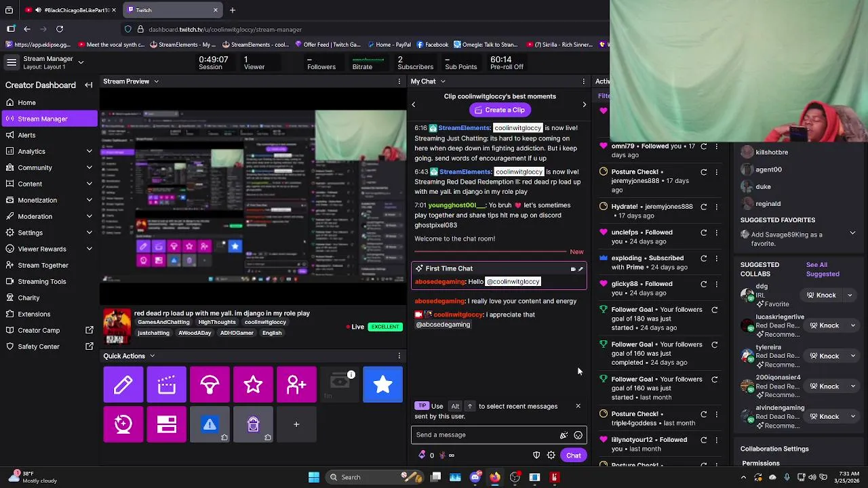Click the shield mod tools icon below chat

536,455
